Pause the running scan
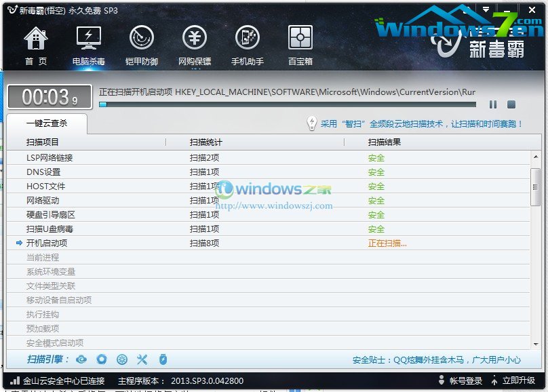The height and width of the screenshot is (392, 548). coord(493,104)
